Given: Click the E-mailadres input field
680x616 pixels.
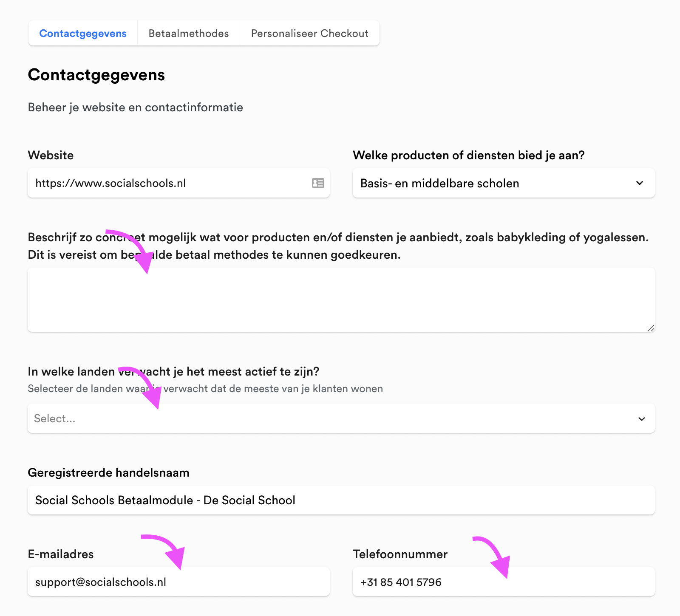Looking at the screenshot, I should pyautogui.click(x=178, y=582).
